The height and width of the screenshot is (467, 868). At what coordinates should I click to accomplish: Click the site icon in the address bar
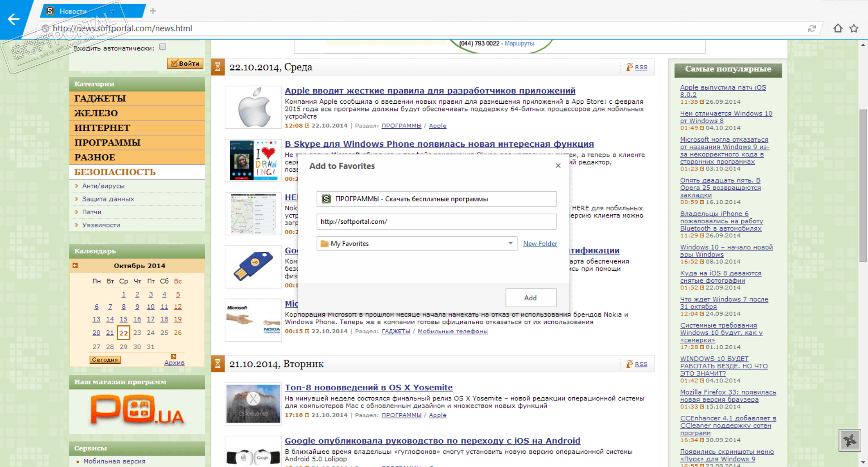(45, 29)
